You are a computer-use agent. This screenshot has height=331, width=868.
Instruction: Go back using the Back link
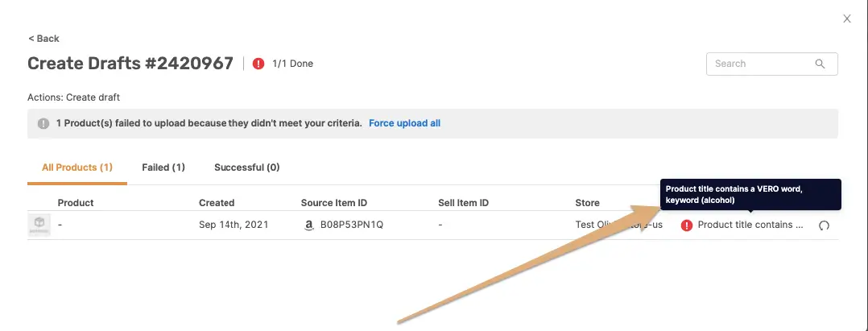point(43,39)
